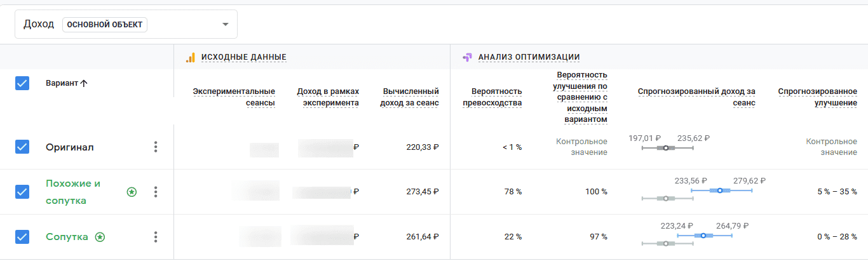Click the 279,62 ₽ upper bound label
The width and height of the screenshot is (868, 261).
tap(750, 180)
